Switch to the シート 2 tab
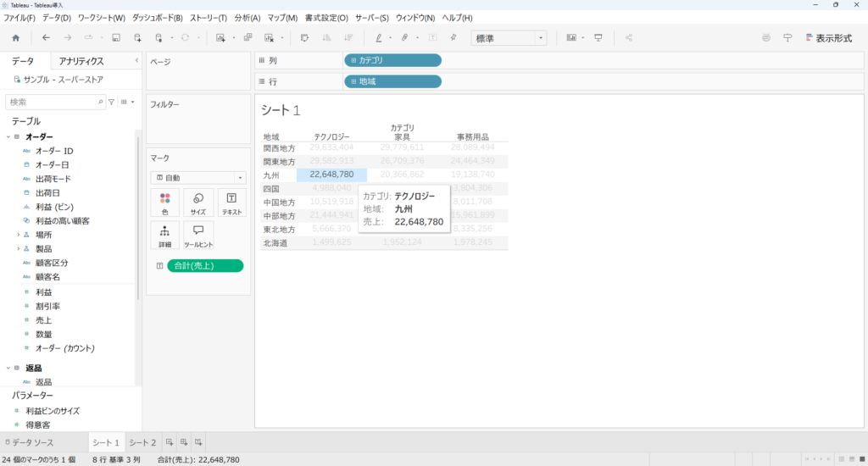Screen dimensions: 868x466 tap(142, 442)
